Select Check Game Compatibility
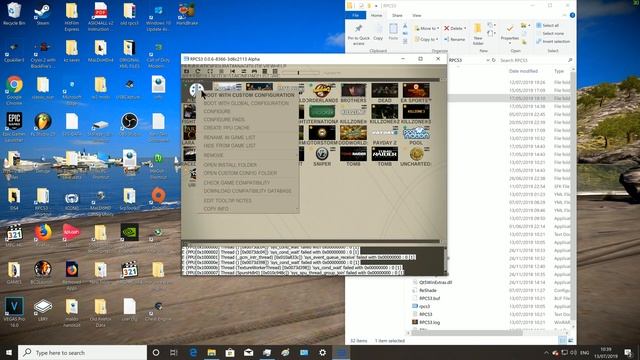This screenshot has width=640, height=360. pyautogui.click(x=237, y=183)
